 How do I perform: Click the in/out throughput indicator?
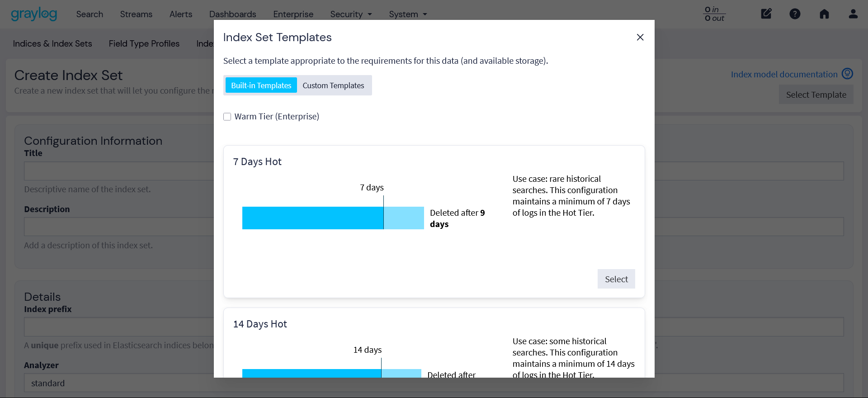pyautogui.click(x=714, y=14)
